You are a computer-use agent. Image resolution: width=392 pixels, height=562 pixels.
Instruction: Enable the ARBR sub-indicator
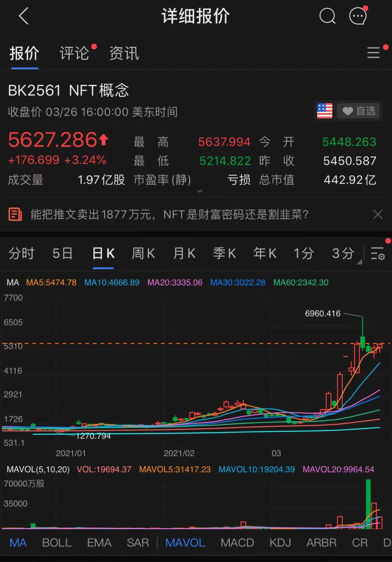[322, 543]
